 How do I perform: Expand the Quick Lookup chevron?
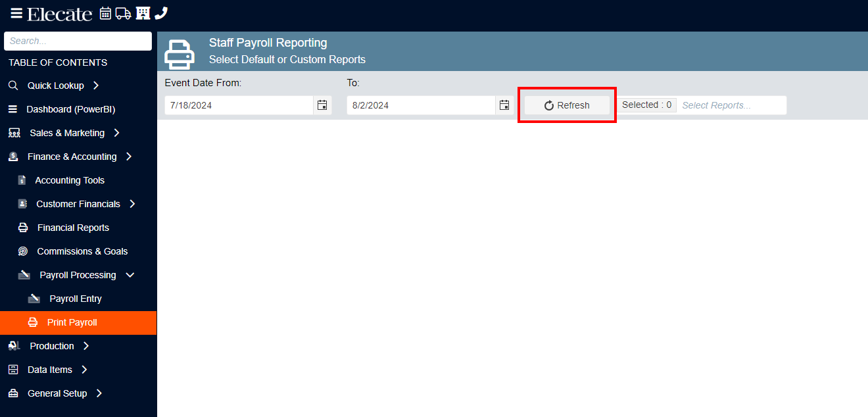pyautogui.click(x=96, y=86)
